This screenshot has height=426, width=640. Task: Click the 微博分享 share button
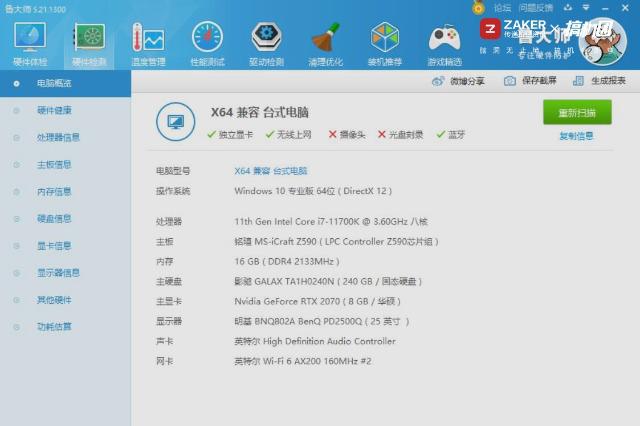pos(458,81)
